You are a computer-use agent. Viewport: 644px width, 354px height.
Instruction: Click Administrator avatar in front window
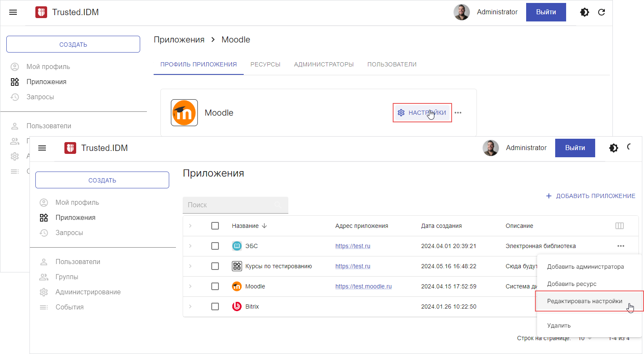click(x=491, y=148)
